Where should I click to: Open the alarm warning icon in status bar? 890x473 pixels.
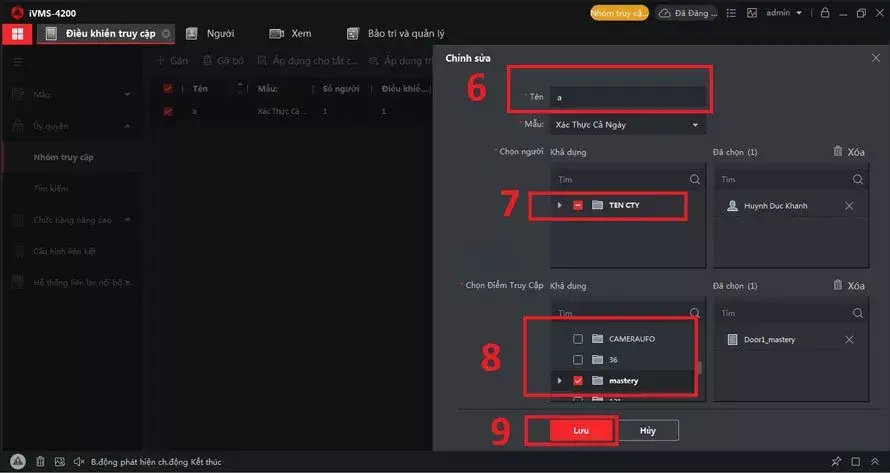(18, 462)
